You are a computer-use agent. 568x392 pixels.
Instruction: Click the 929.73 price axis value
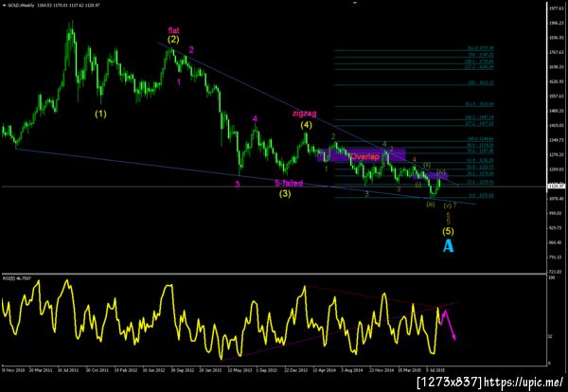[x=556, y=228]
